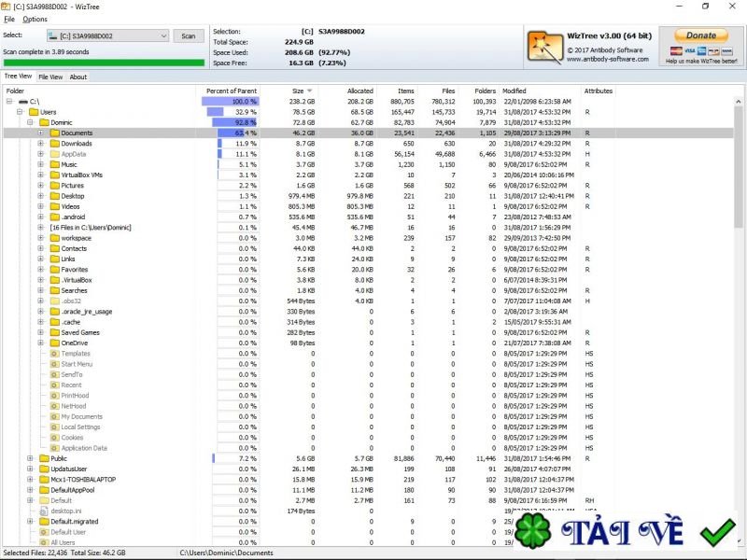Sort by the Percent of Parent column
This screenshot has height=560, width=747.
(231, 91)
